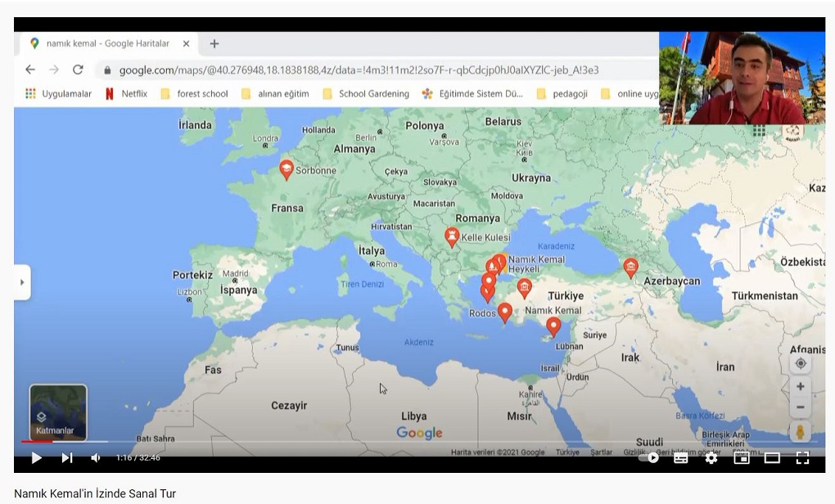Viewport: 835px width, 504px height.
Task: Click the Karadeniz sea label
Action: click(x=556, y=246)
